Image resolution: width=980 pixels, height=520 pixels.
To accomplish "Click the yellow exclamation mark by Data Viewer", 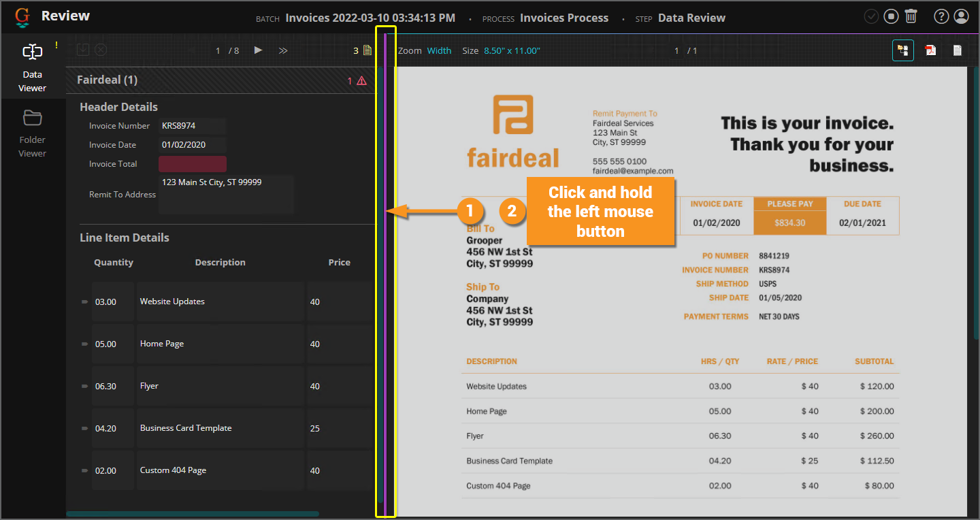I will (56, 45).
